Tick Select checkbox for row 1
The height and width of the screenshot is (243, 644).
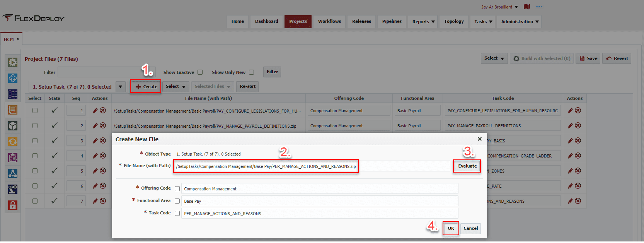[35, 111]
